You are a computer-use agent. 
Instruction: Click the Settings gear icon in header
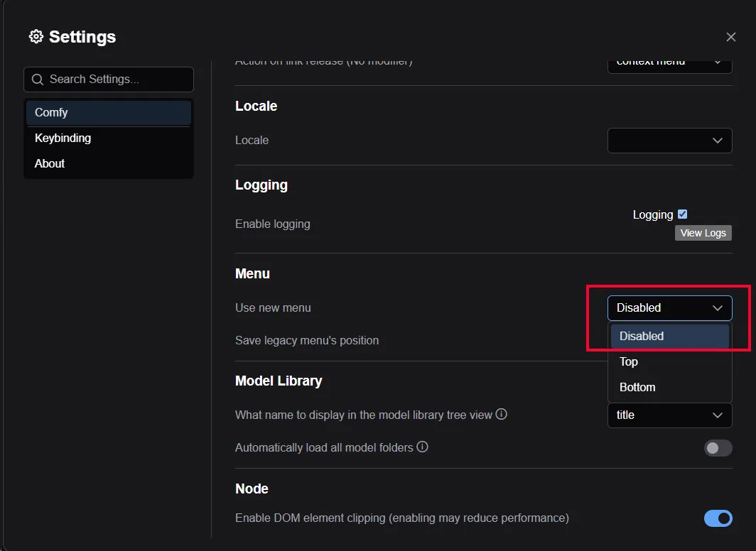point(36,37)
